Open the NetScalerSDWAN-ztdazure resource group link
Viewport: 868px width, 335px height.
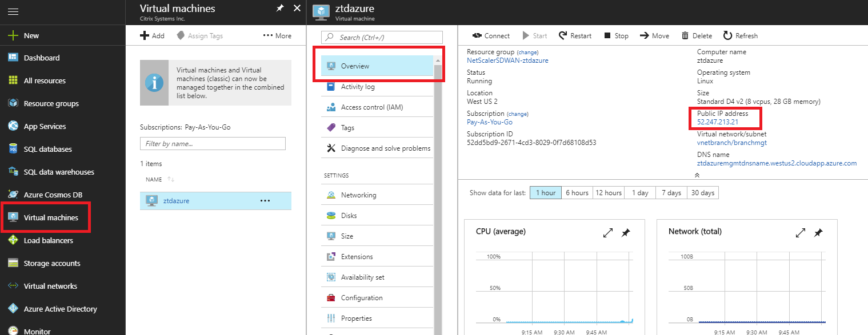507,60
